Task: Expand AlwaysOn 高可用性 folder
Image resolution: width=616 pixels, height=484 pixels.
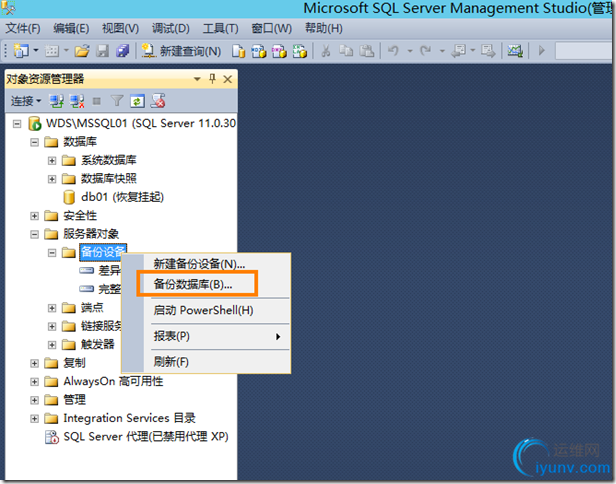Action: (x=35, y=382)
